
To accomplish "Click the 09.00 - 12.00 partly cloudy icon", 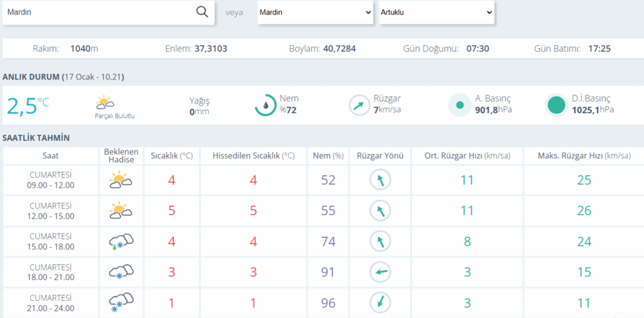I will [x=120, y=180].
